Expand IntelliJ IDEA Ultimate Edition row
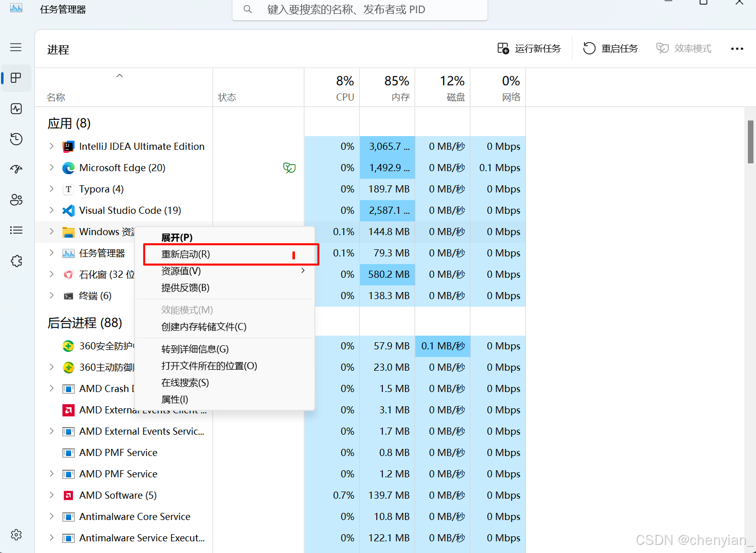 click(x=51, y=146)
